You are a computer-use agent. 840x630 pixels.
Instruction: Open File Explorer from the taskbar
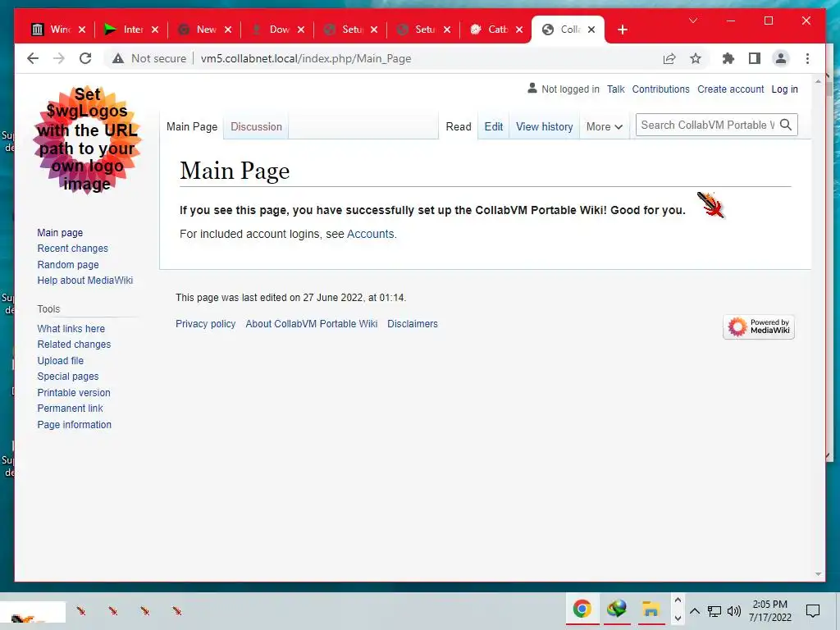tap(651, 609)
